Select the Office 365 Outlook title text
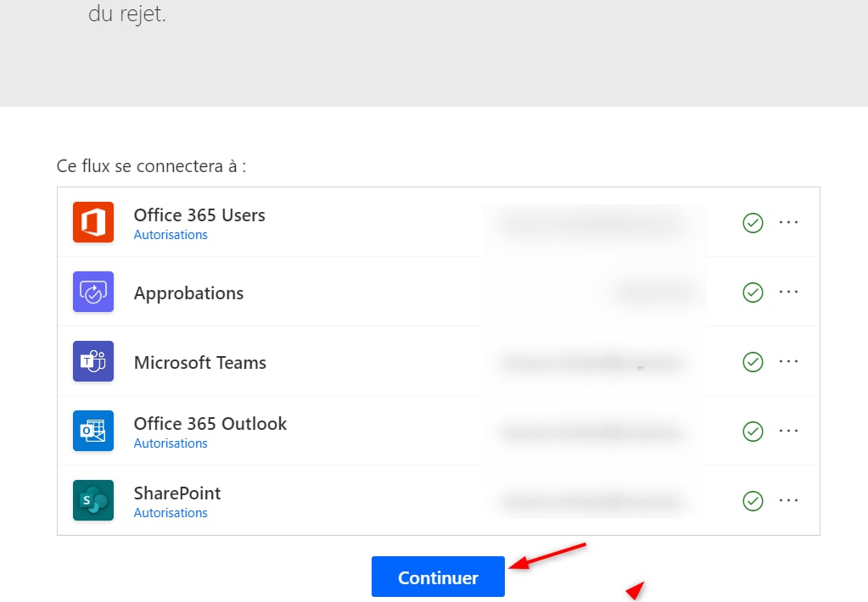Image resolution: width=868 pixels, height=602 pixels. tap(210, 423)
